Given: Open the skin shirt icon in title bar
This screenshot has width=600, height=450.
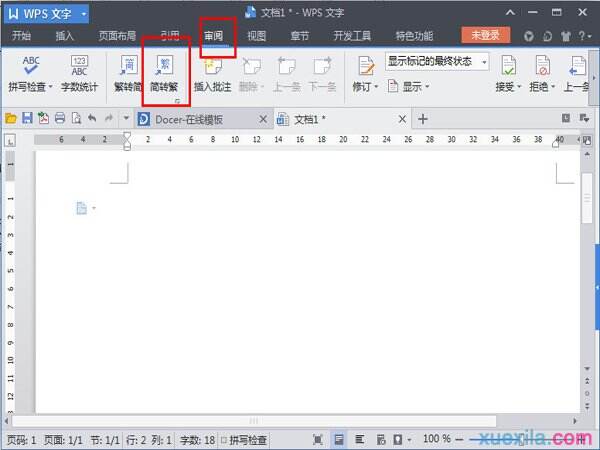Looking at the screenshot, I should tap(566, 36).
